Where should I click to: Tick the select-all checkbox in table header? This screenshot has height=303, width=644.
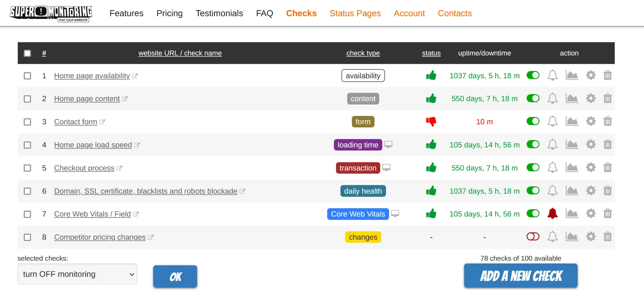(27, 53)
